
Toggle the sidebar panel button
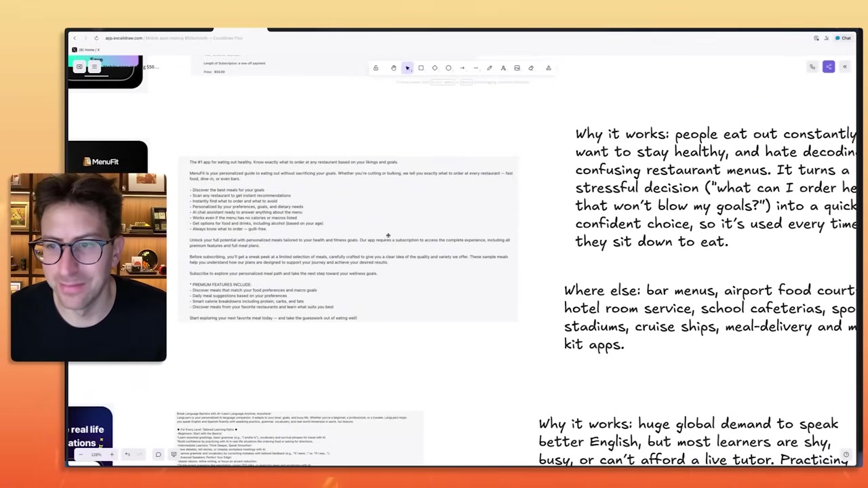(79, 66)
